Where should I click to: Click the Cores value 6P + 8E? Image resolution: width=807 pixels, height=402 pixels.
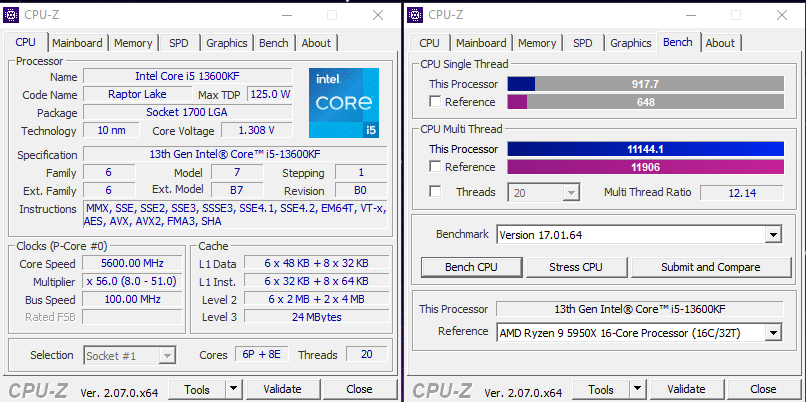[x=262, y=354]
